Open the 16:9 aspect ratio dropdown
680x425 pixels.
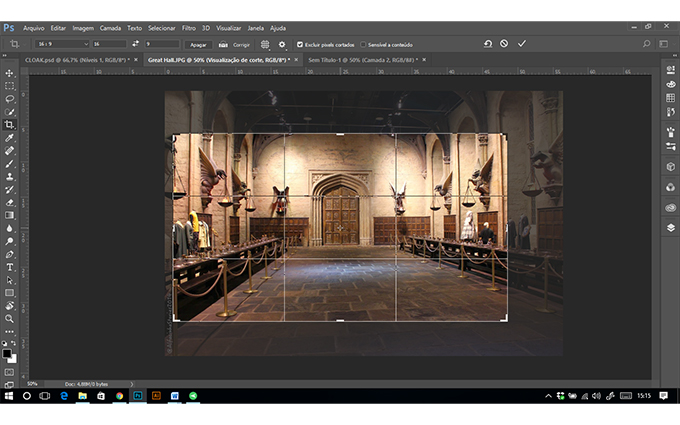tap(62, 44)
